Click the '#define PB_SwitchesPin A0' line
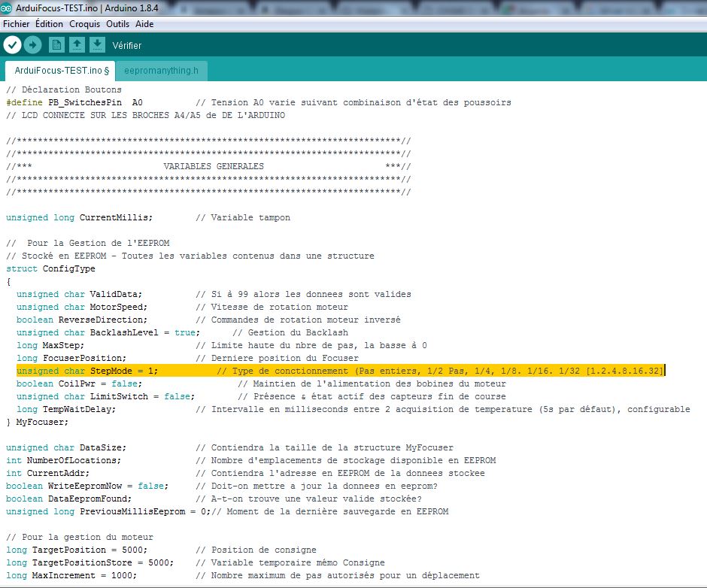 (x=74, y=102)
